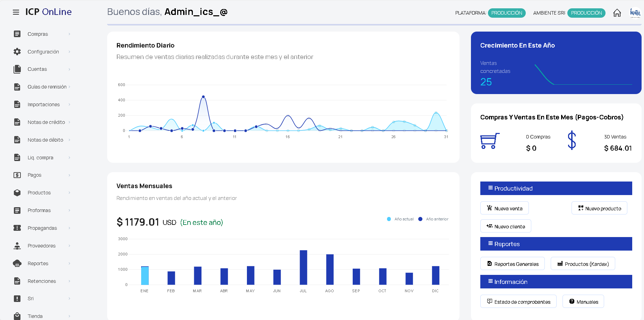Click the Sri alert icon

(17, 298)
